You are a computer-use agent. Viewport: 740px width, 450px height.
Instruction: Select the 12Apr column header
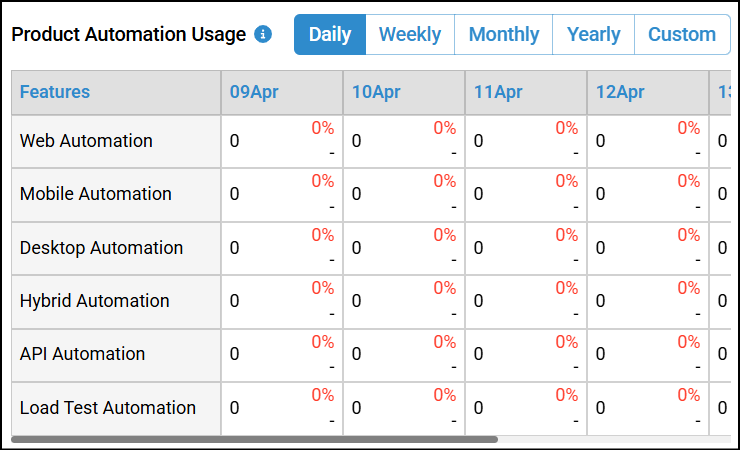pyautogui.click(x=620, y=92)
